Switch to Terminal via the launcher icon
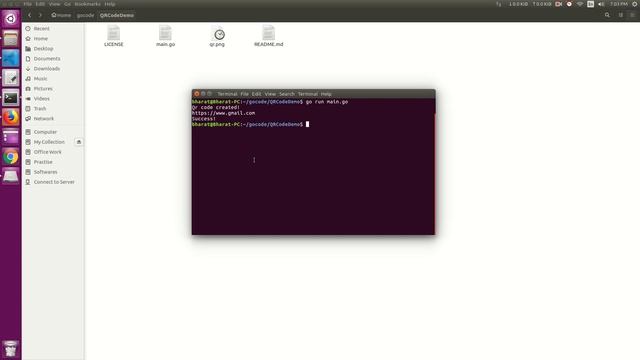640x360 pixels. [11, 98]
